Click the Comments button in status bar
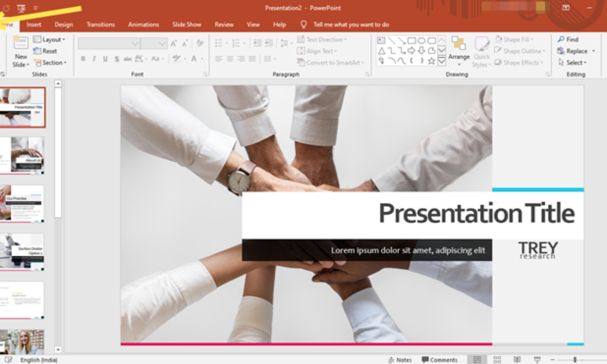 click(x=439, y=359)
